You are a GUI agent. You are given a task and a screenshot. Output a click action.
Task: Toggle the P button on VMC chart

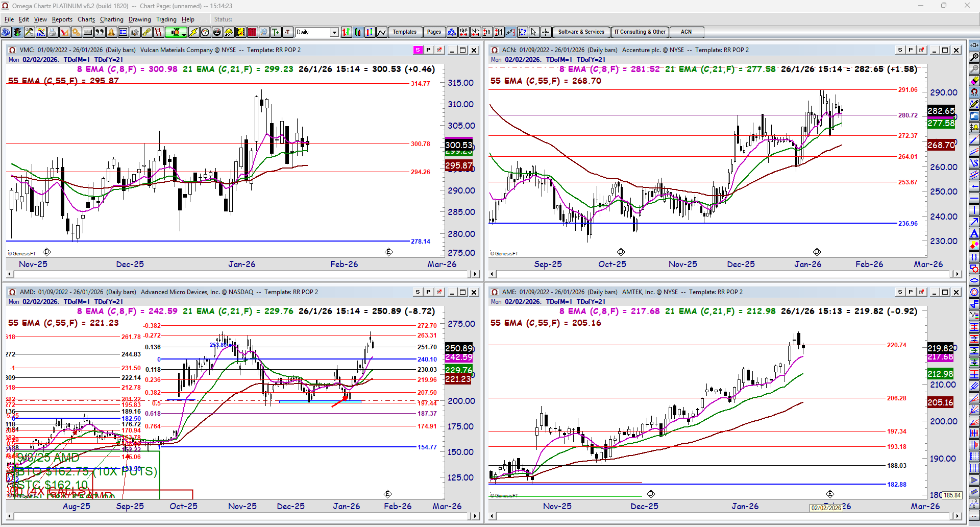(428, 50)
